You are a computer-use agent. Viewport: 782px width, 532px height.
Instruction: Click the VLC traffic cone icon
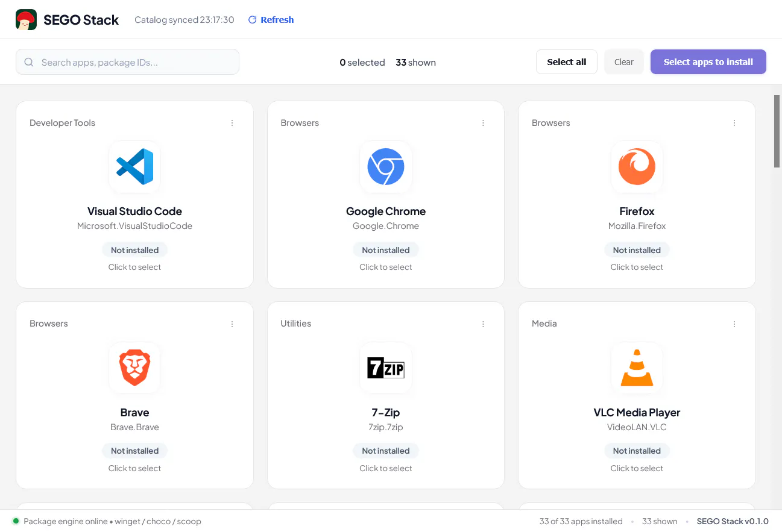(x=637, y=368)
